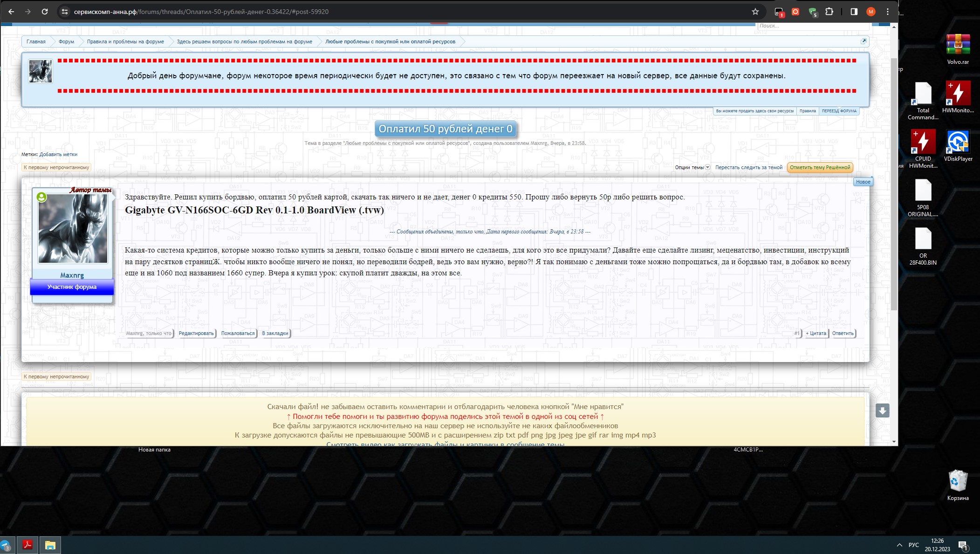The image size is (980, 554).
Task: Show hidden system tray icons chevron
Action: pos(899,545)
